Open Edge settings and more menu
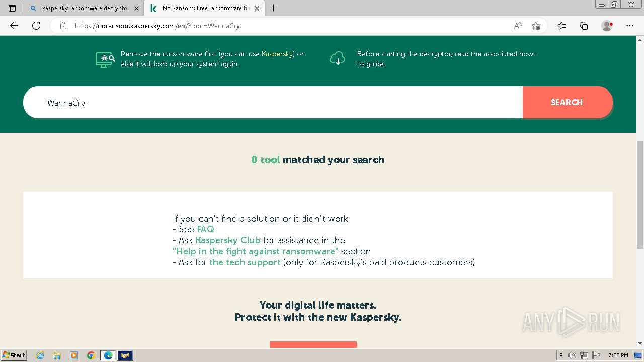This screenshot has width=644, height=362. [630, 26]
